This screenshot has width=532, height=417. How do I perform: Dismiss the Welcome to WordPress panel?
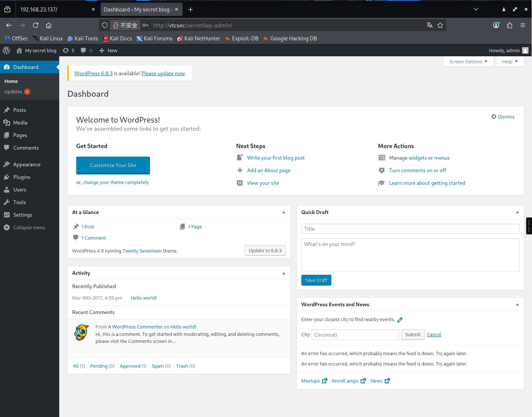tap(503, 117)
